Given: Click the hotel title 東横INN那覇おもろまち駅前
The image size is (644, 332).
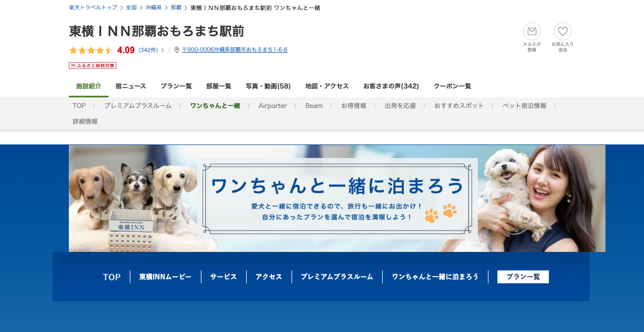Looking at the screenshot, I should coord(157,31).
